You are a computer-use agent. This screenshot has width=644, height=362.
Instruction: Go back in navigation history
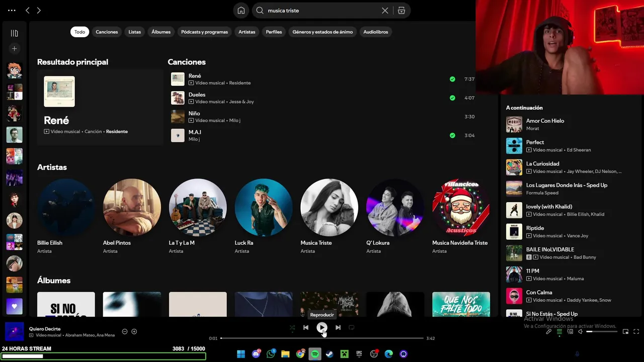[x=28, y=11]
